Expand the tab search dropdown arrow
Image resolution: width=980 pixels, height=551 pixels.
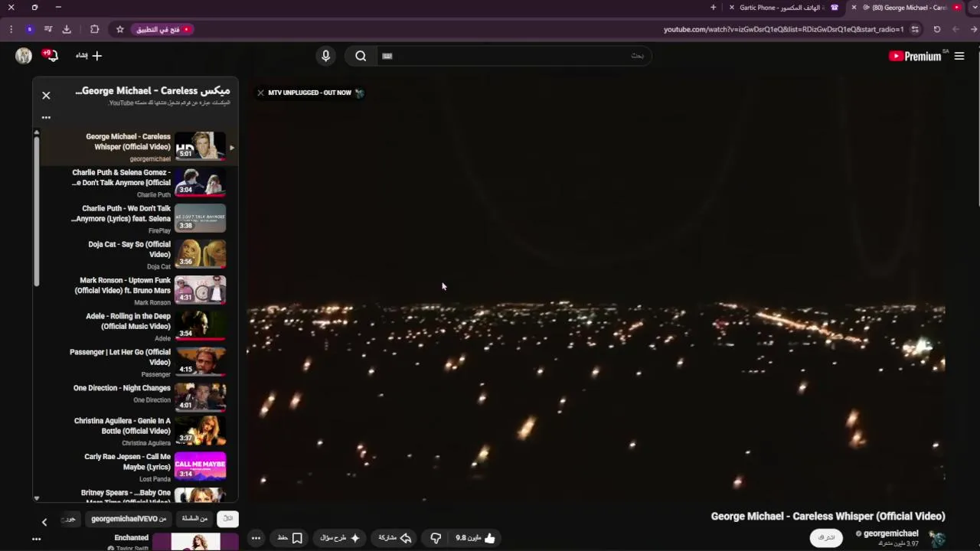pyautogui.click(x=974, y=8)
